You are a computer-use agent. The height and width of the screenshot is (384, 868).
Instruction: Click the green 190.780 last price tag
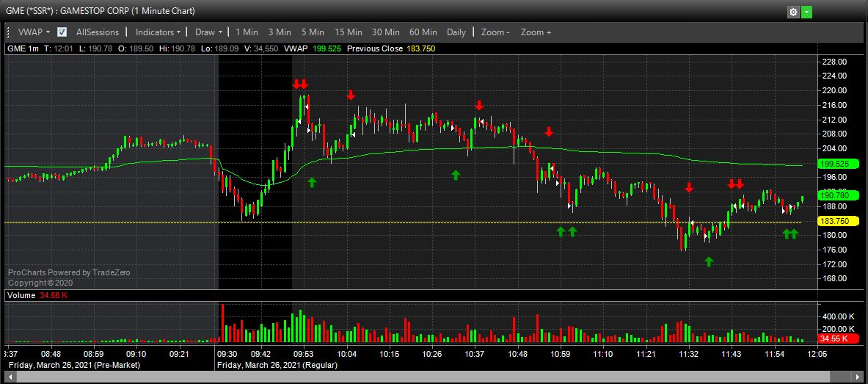(838, 195)
